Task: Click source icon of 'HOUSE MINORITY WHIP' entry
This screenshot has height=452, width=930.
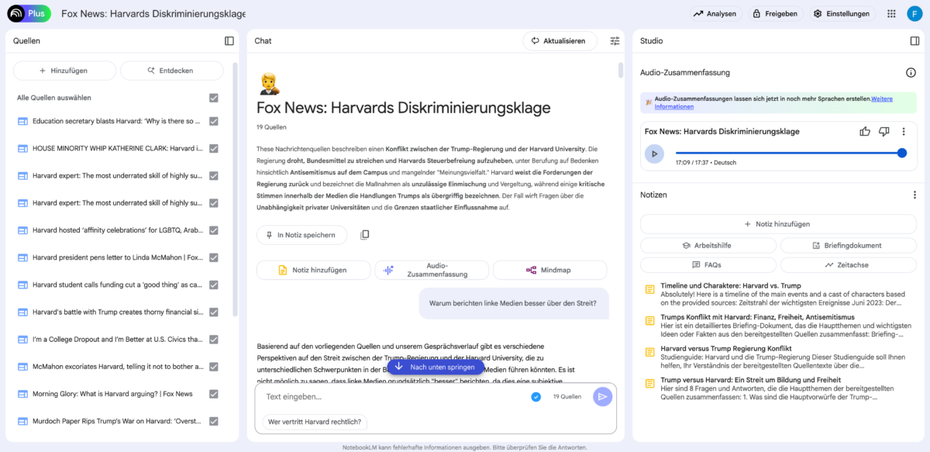Action: [23, 148]
